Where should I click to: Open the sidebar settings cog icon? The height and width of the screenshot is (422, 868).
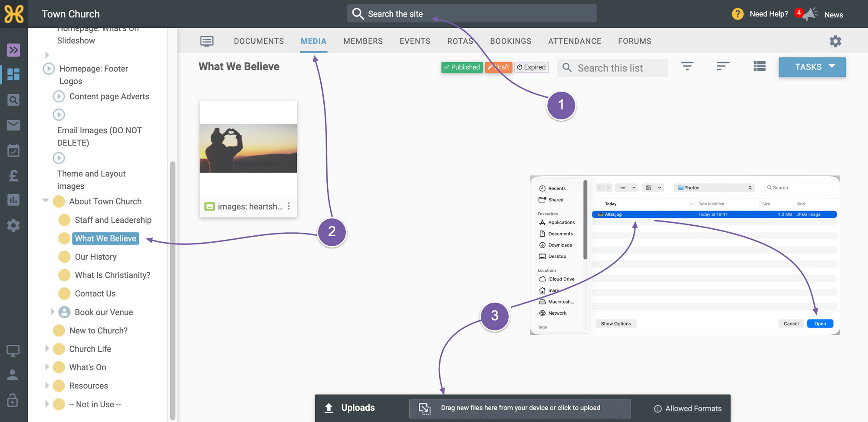tap(13, 225)
